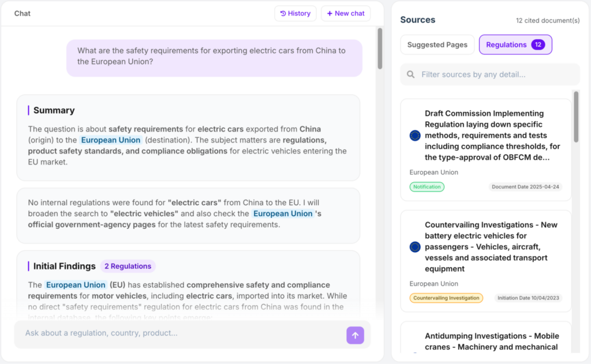Image resolution: width=591 pixels, height=364 pixels.
Task: Start a New chat
Action: click(346, 14)
